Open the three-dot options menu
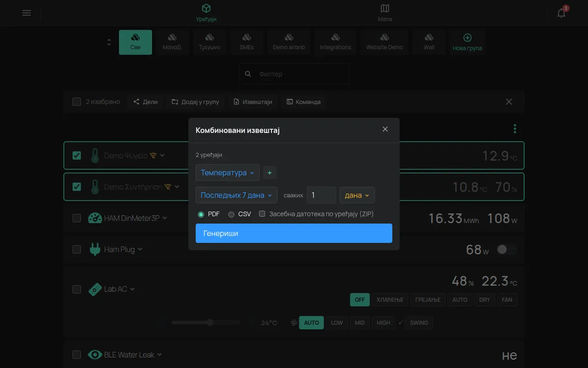The height and width of the screenshot is (368, 588). 515,129
